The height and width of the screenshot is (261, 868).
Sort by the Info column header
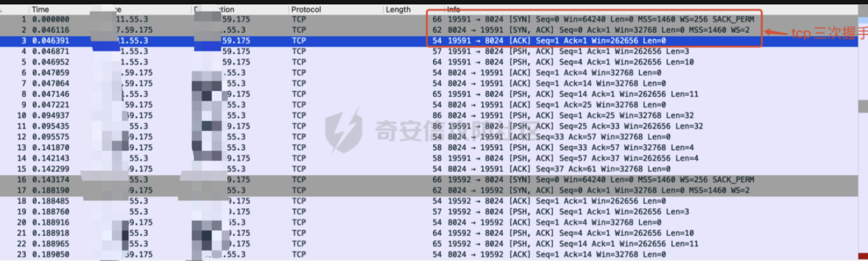454,9
